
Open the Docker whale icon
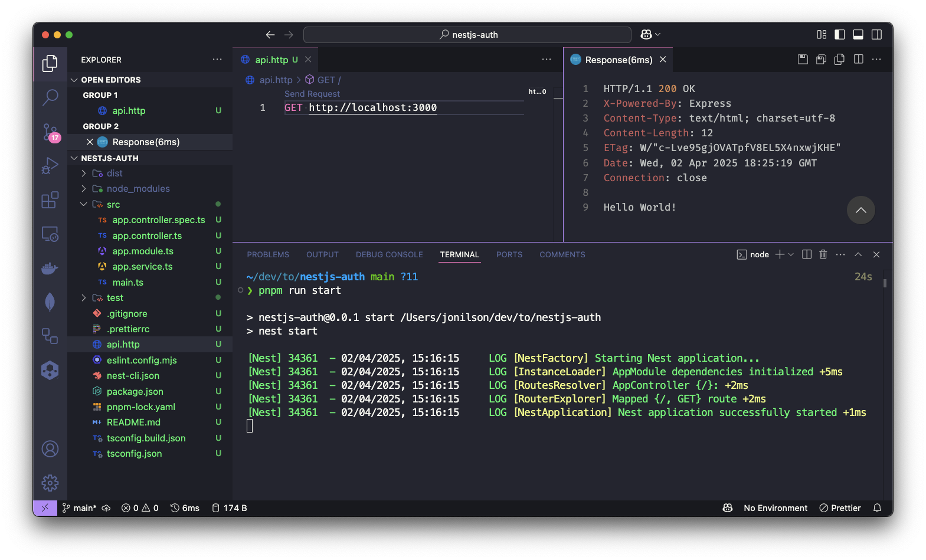pyautogui.click(x=50, y=268)
